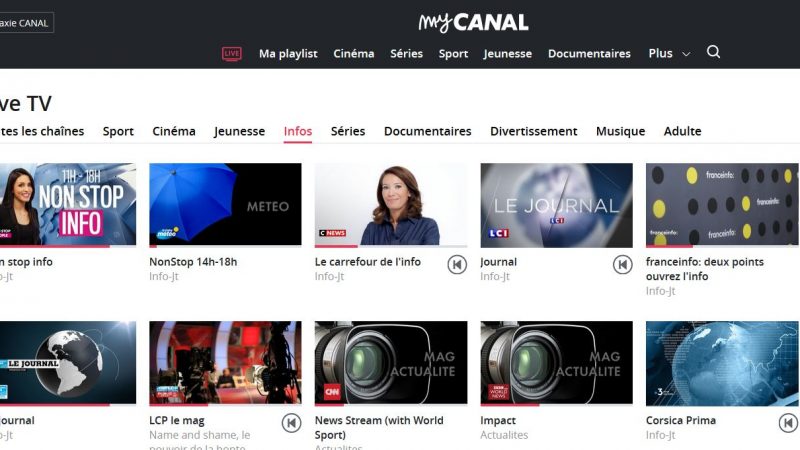Screen dimensions: 800x450
Task: Play the Non Stop Info thumbnail
Action: tap(68, 204)
